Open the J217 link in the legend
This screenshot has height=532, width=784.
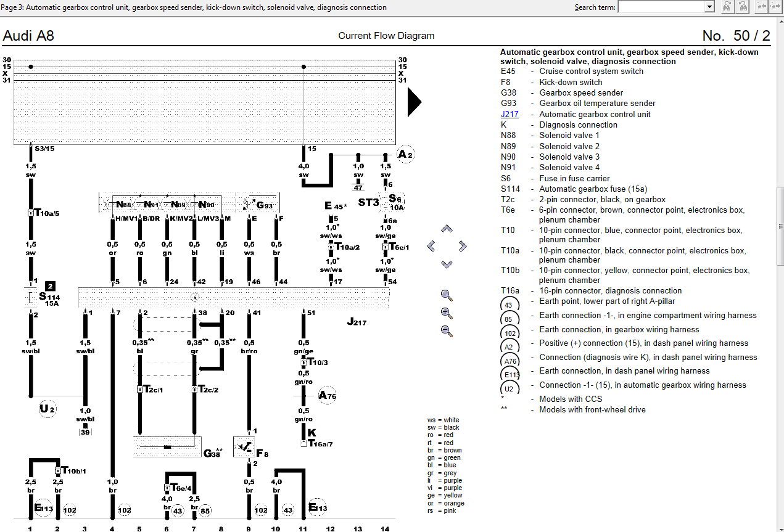tap(510, 114)
